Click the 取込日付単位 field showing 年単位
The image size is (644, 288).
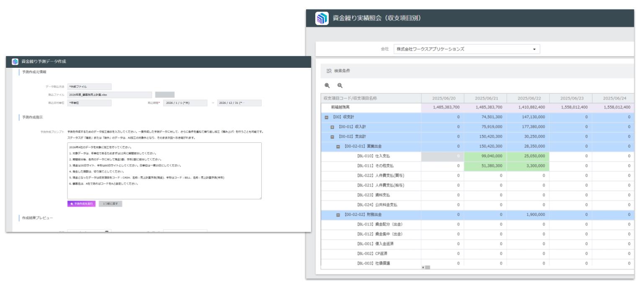[89, 103]
